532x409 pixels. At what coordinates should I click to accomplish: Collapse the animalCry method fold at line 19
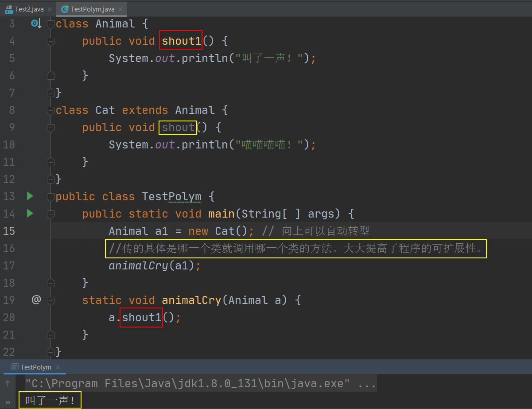[50, 300]
